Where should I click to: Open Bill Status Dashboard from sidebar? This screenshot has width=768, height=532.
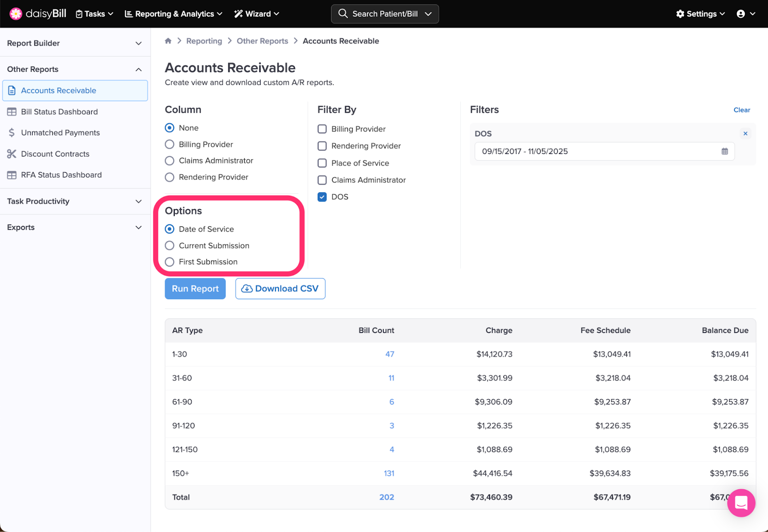click(59, 112)
